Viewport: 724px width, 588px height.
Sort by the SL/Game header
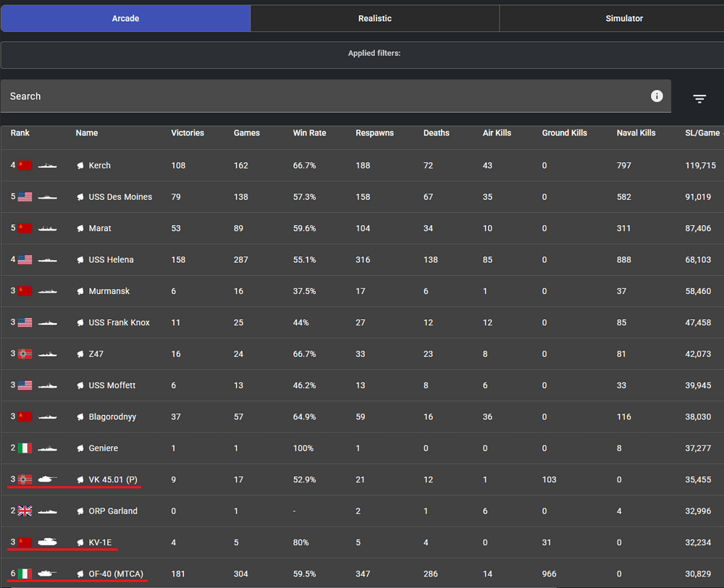pyautogui.click(x=702, y=133)
